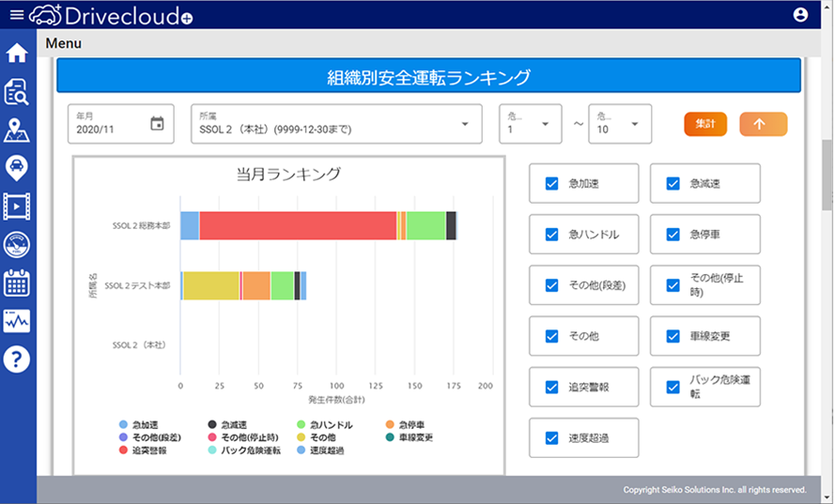Toggle the 追突警報 checkbox
The width and height of the screenshot is (834, 504).
551,387
